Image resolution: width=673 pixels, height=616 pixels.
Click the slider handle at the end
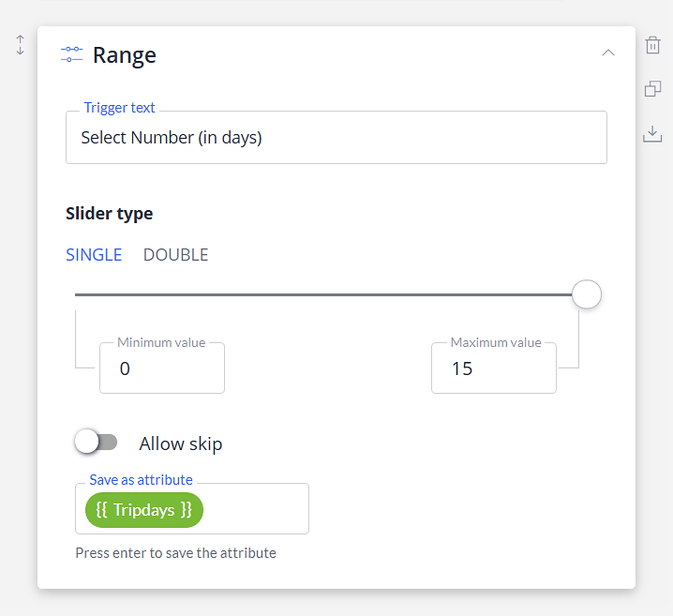click(587, 294)
